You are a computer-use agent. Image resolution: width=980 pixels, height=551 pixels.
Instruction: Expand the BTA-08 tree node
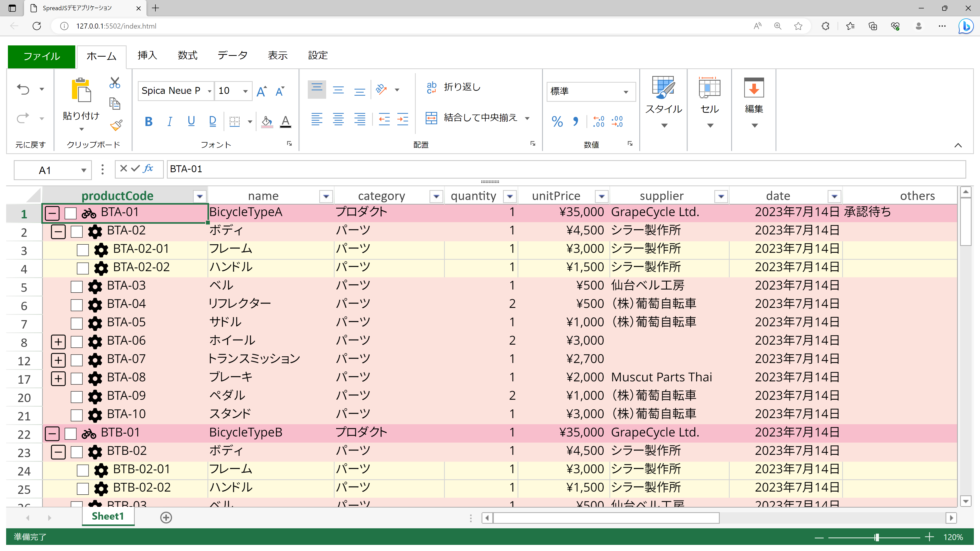tap(58, 378)
